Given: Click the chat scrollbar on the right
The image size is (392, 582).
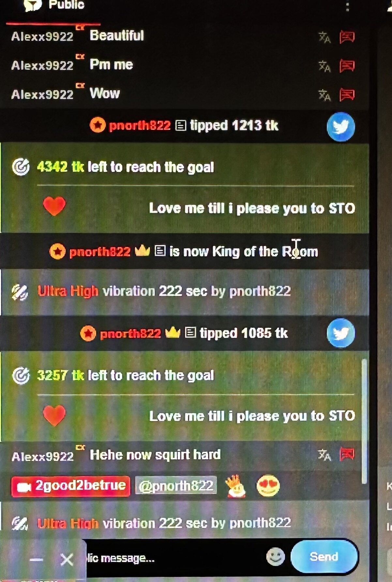Looking at the screenshot, I should click(364, 421).
